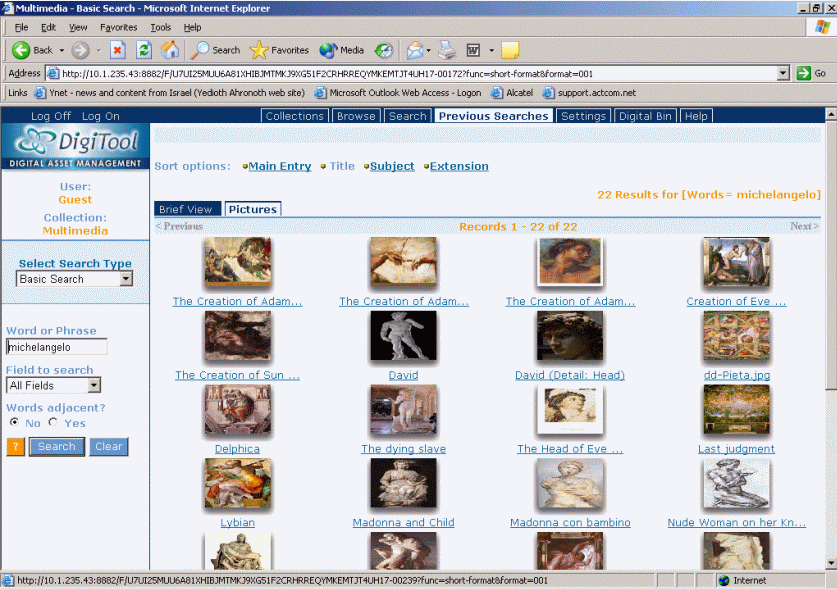Click the orange question mark help icon
This screenshot has width=837, height=590.
(x=15, y=447)
